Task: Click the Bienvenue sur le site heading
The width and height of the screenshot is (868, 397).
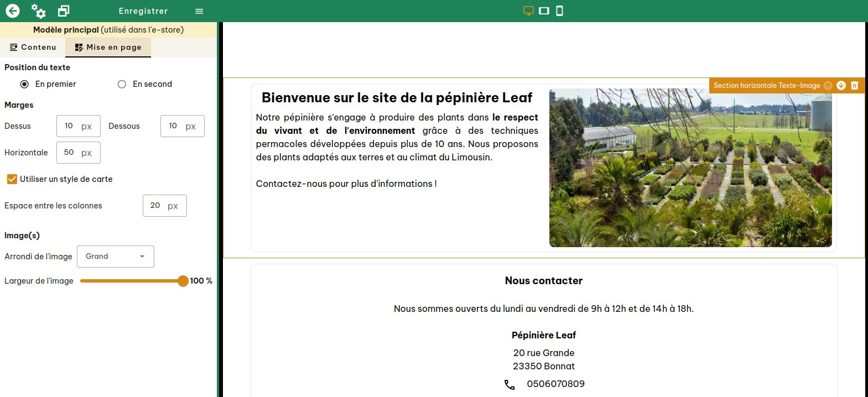Action: 397,98
